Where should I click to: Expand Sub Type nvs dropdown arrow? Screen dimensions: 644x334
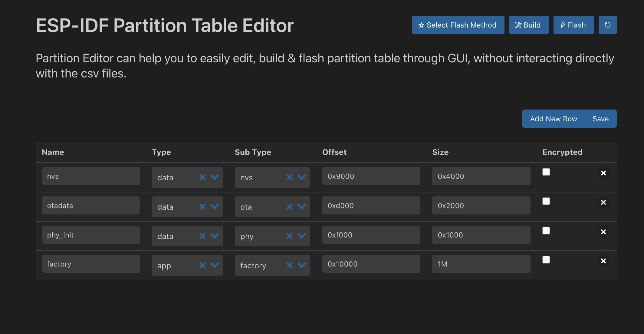[x=302, y=177]
